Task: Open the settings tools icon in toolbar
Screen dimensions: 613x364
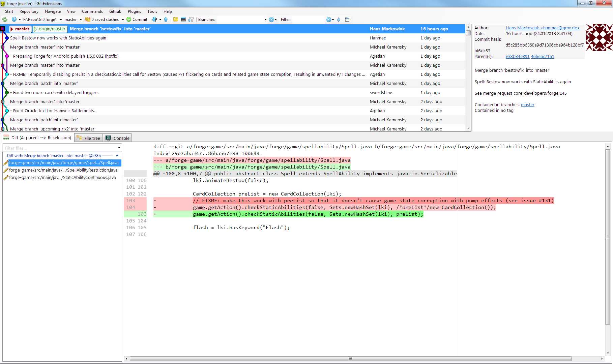Action: click(191, 20)
